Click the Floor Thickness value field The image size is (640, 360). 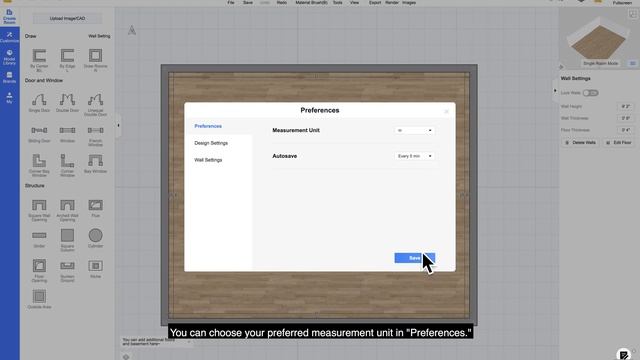coord(625,130)
